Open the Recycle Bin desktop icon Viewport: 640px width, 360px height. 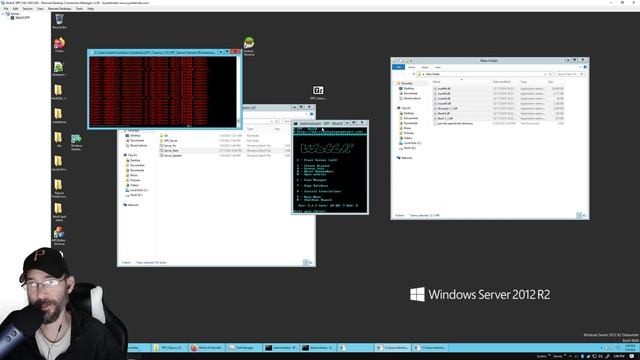[x=59, y=21]
